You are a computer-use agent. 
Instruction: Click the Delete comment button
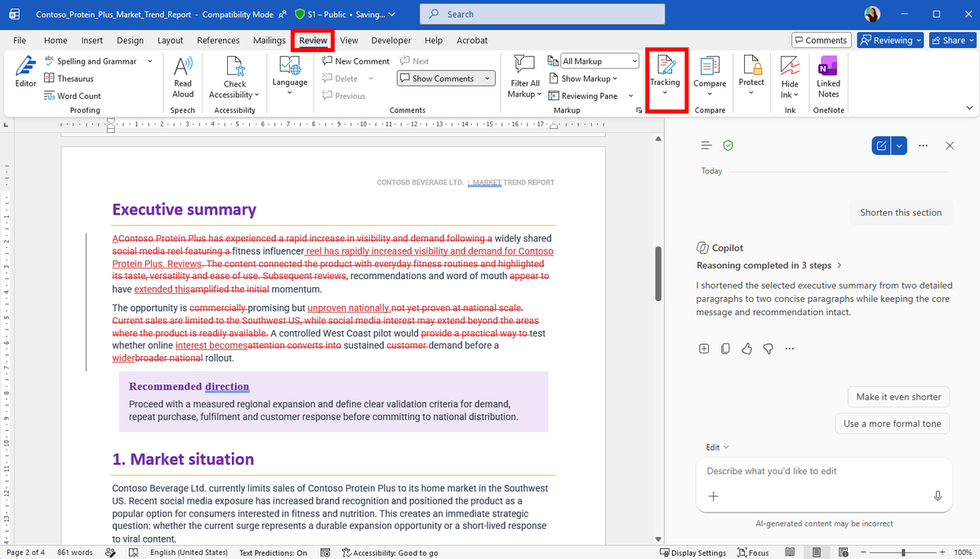pyautogui.click(x=340, y=78)
